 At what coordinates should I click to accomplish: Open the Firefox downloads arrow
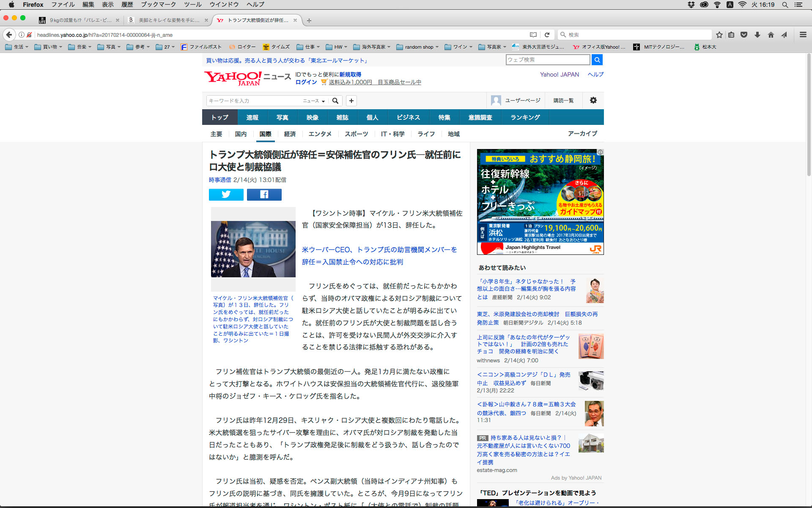(757, 35)
